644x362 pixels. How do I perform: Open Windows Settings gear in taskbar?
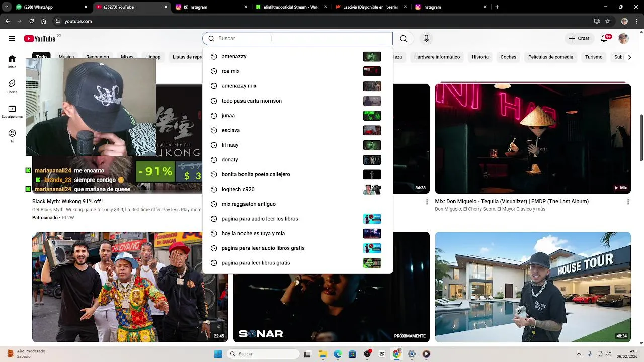pos(412,354)
